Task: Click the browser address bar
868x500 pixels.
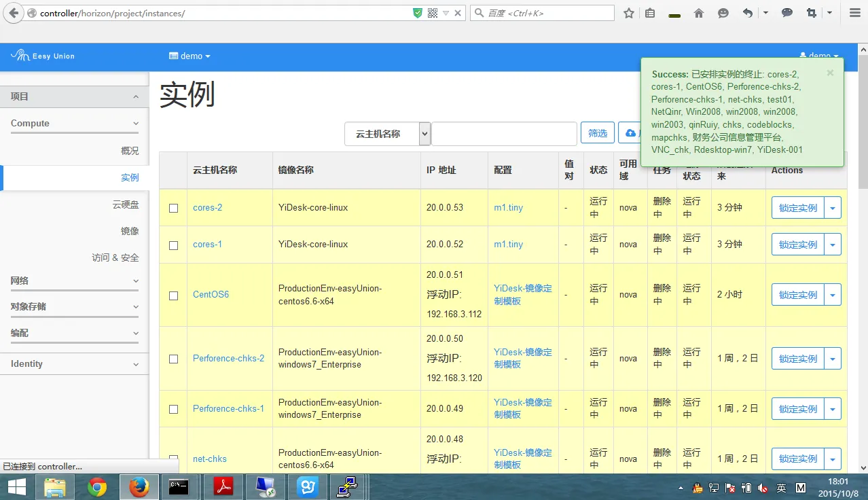Action: tap(224, 13)
